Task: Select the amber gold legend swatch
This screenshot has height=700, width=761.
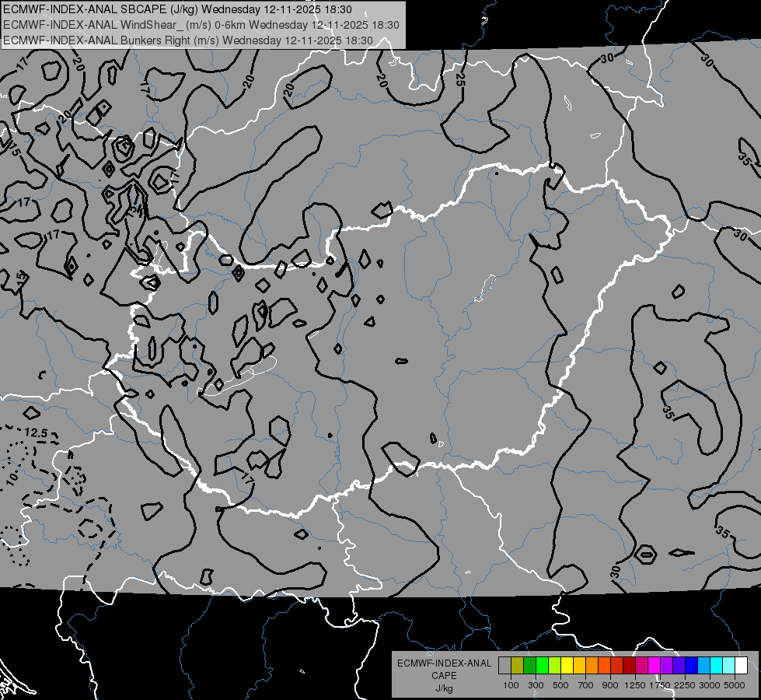Action: pyautogui.click(x=579, y=665)
